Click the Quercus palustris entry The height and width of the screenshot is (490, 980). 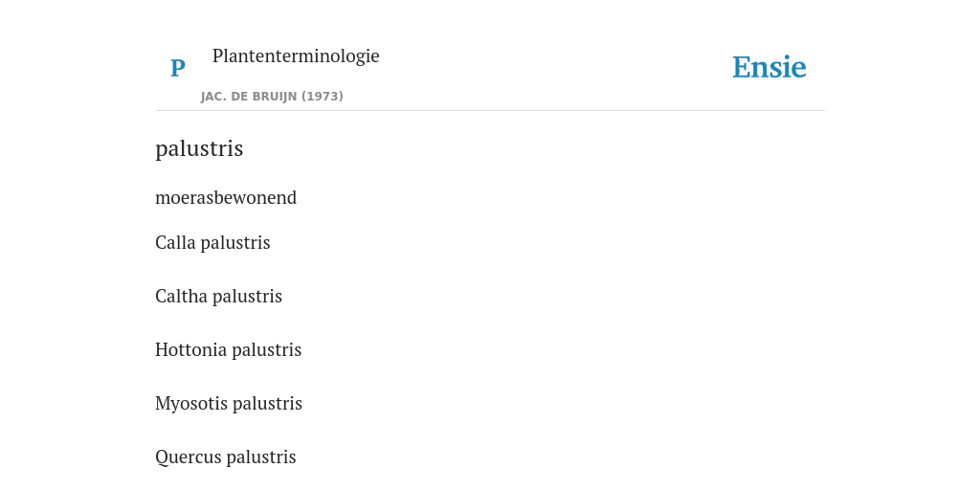[226, 457]
